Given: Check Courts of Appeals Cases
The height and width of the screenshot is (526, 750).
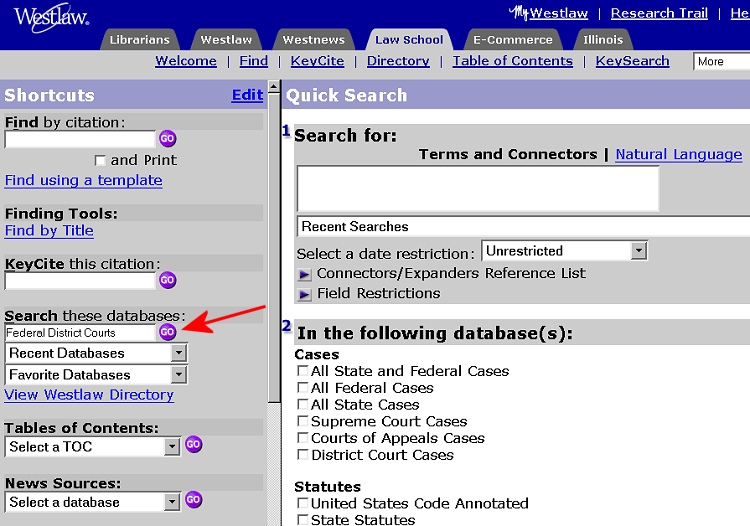Looking at the screenshot, I should coord(302,438).
